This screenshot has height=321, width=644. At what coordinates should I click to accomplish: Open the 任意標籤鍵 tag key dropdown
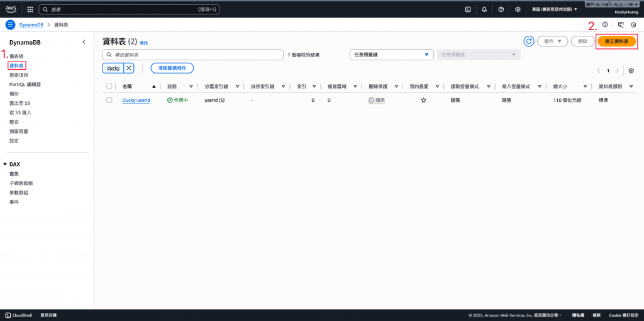click(391, 55)
